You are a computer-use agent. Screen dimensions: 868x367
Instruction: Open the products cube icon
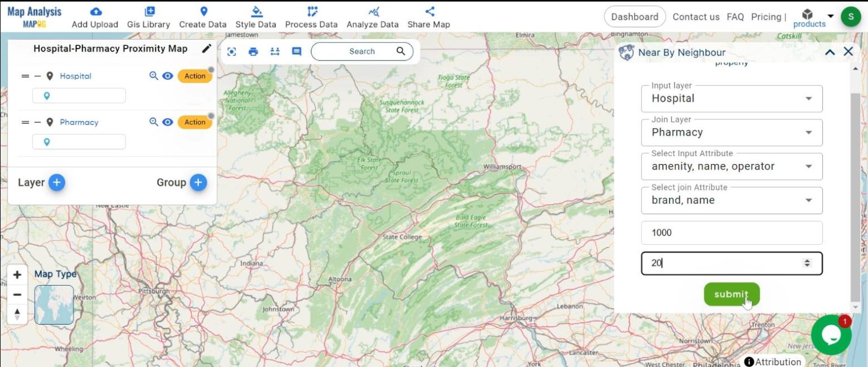808,14
